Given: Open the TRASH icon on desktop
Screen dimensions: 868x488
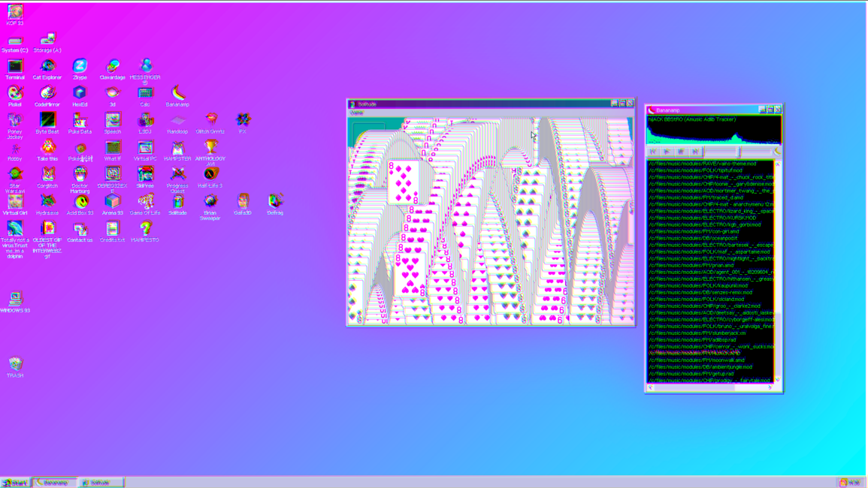Looking at the screenshot, I should click(x=15, y=365).
